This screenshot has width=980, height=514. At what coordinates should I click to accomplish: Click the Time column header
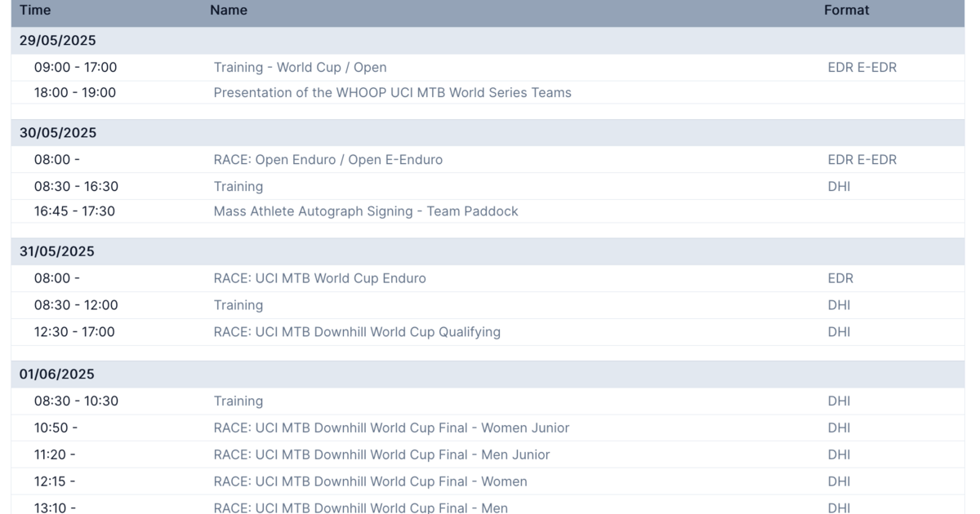click(x=35, y=11)
